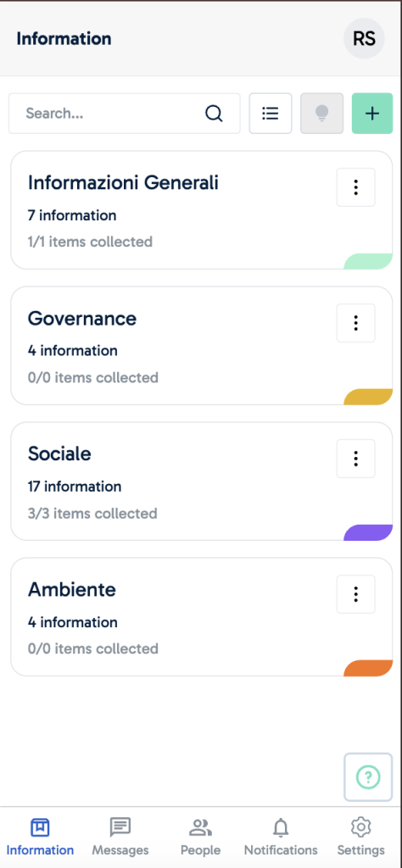Open three-dot menu on Sociale card
This screenshot has width=402, height=868.
356,459
